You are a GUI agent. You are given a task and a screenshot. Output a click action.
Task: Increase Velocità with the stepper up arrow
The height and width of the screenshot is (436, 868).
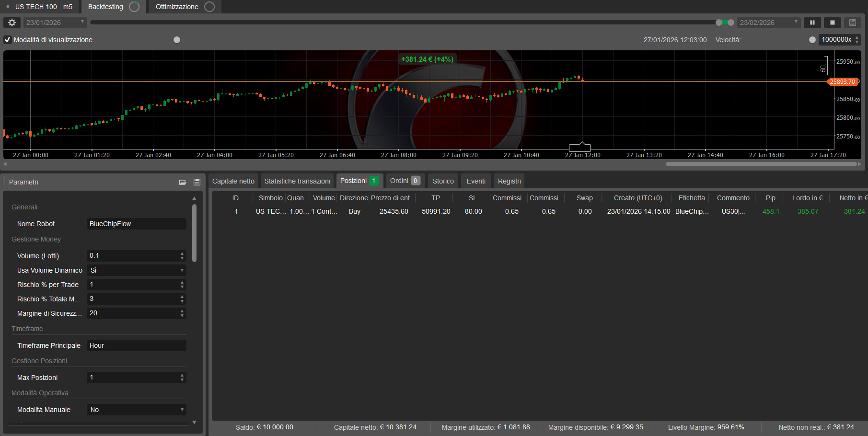(x=858, y=37)
